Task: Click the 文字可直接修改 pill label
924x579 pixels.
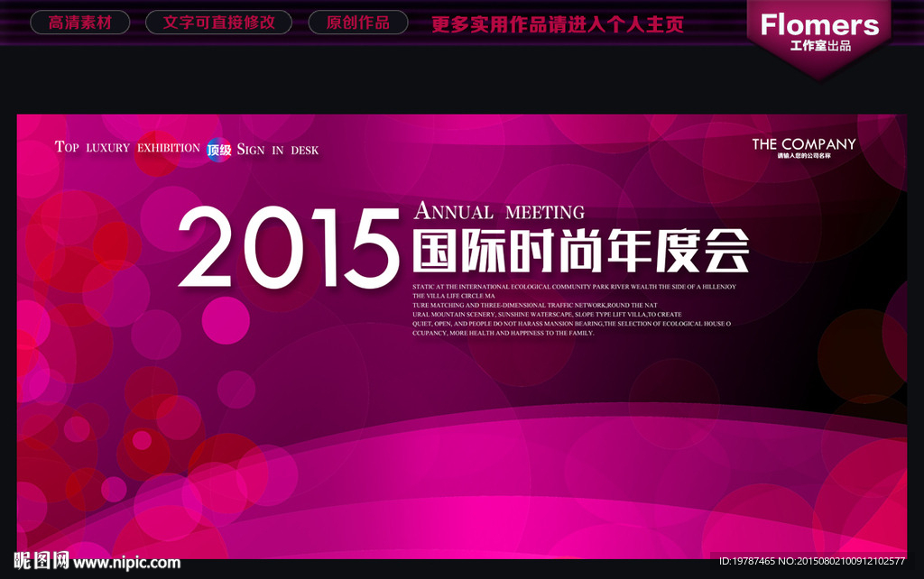Action: click(x=218, y=23)
